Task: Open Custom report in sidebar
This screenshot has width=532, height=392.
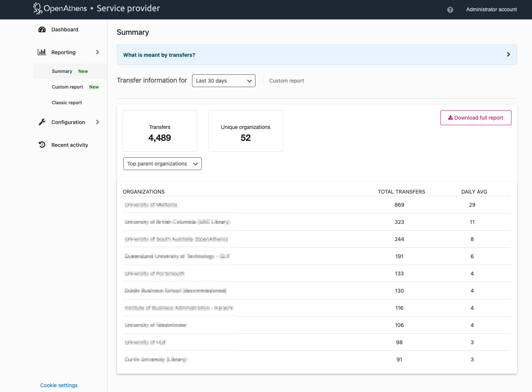Action: pos(68,87)
